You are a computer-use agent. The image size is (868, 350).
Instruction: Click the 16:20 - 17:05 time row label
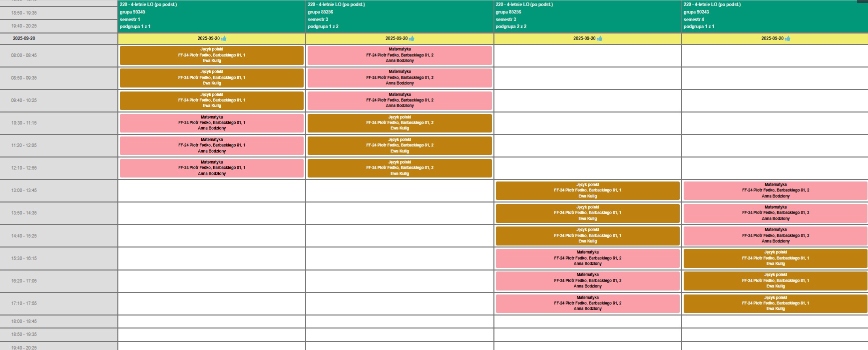coord(24,281)
